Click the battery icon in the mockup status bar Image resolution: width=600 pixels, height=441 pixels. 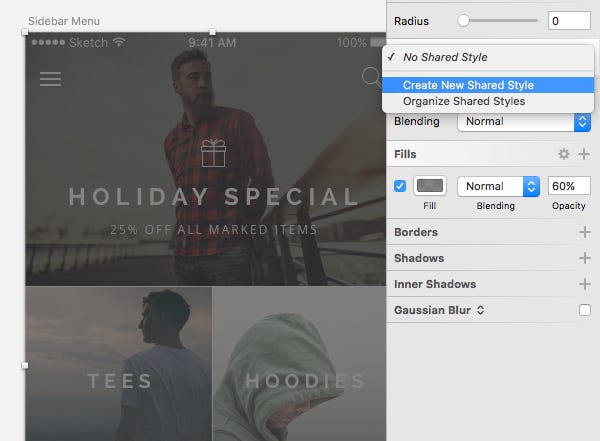pos(378,42)
